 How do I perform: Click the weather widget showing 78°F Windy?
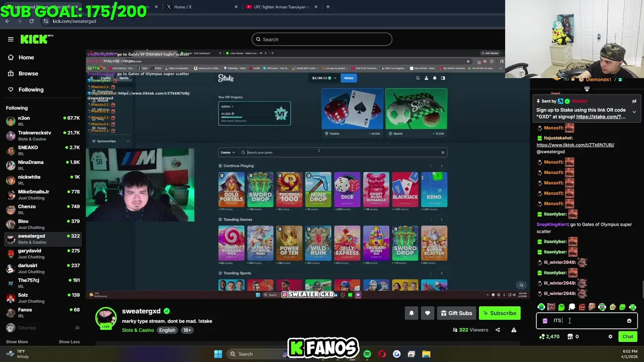click(18, 354)
